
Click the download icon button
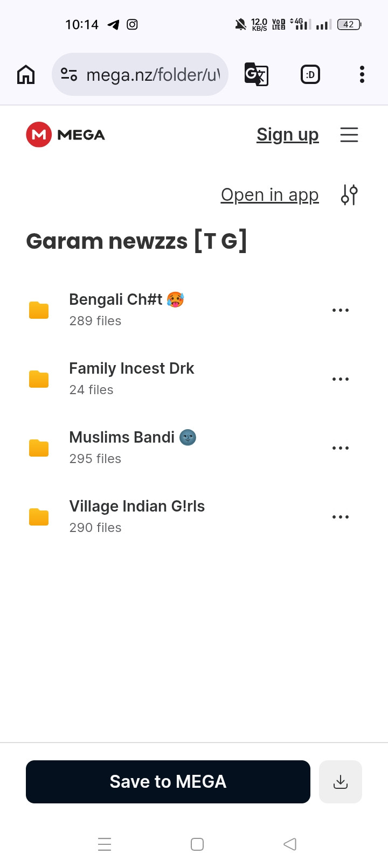341,782
